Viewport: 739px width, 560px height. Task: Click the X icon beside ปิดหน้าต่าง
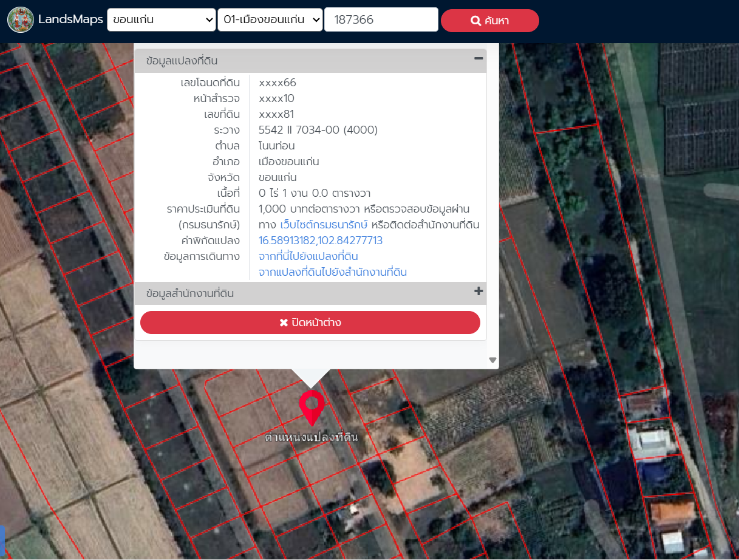pos(284,323)
